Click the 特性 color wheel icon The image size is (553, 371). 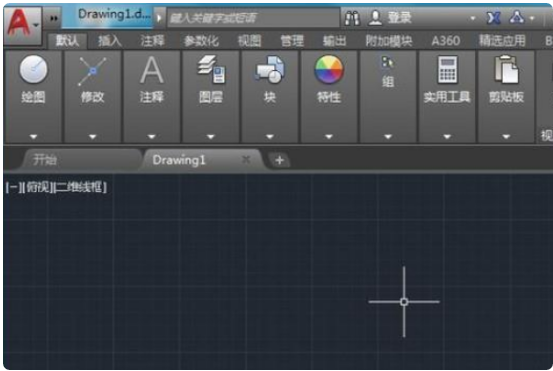tap(329, 69)
